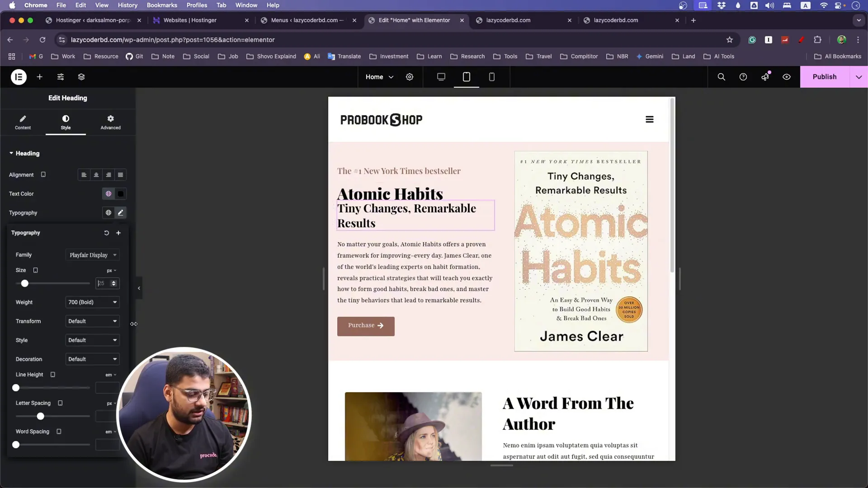Open a new browser tab
Image resolution: width=868 pixels, height=488 pixels.
693,20
